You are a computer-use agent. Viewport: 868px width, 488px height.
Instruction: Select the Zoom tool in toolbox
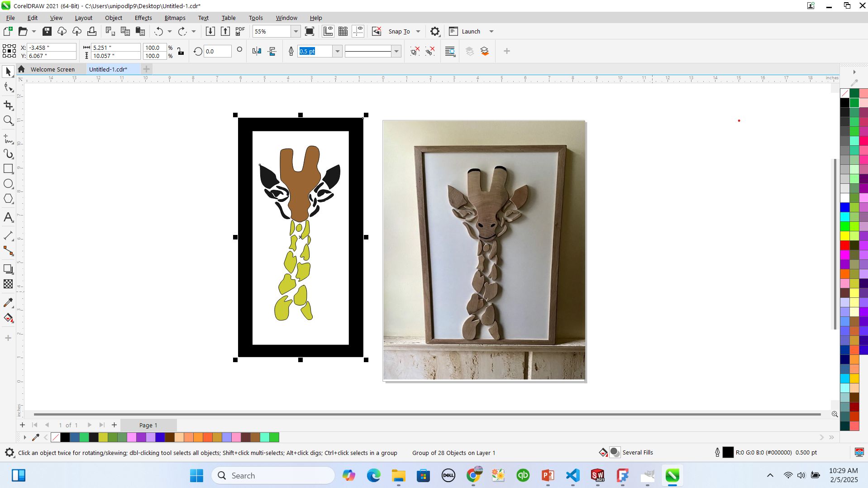(x=8, y=120)
